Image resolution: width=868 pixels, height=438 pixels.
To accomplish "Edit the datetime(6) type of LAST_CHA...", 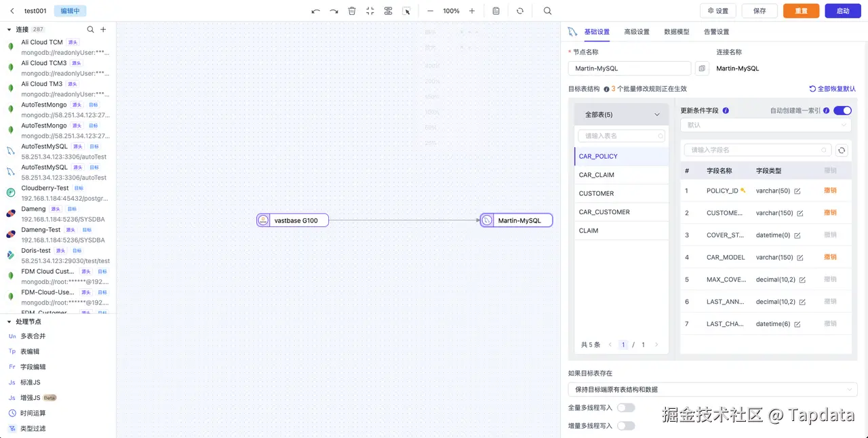I will [797, 324].
